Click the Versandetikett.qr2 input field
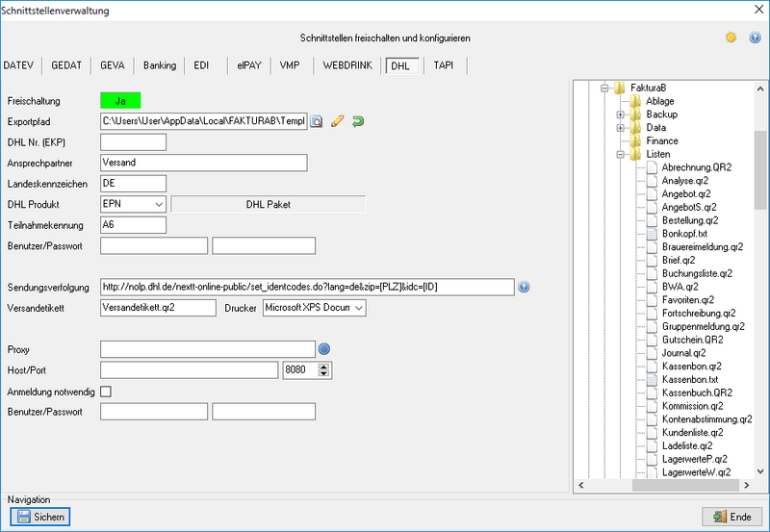Screen dimensions: 770x532 [x=158, y=308]
